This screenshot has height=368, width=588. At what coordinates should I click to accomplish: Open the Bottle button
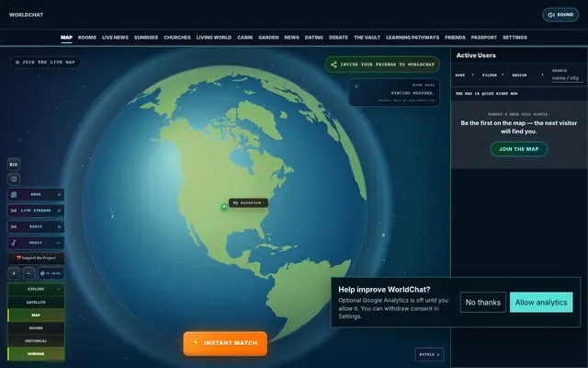click(x=429, y=354)
